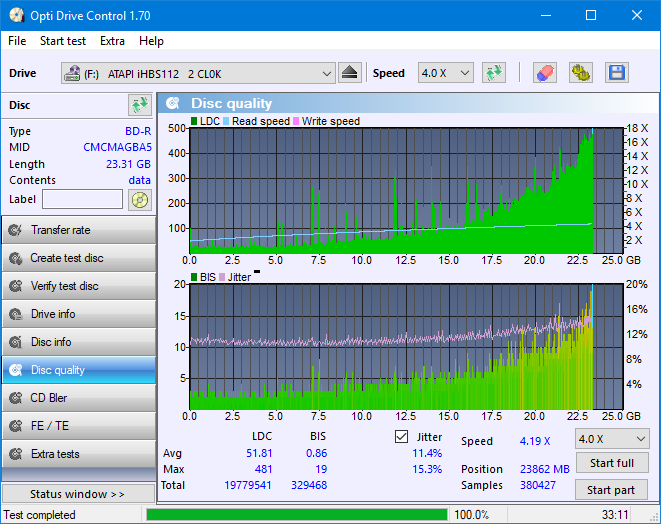Viewport: 661px width, 524px height.
Task: Open settings via the gears icon
Action: 581,73
